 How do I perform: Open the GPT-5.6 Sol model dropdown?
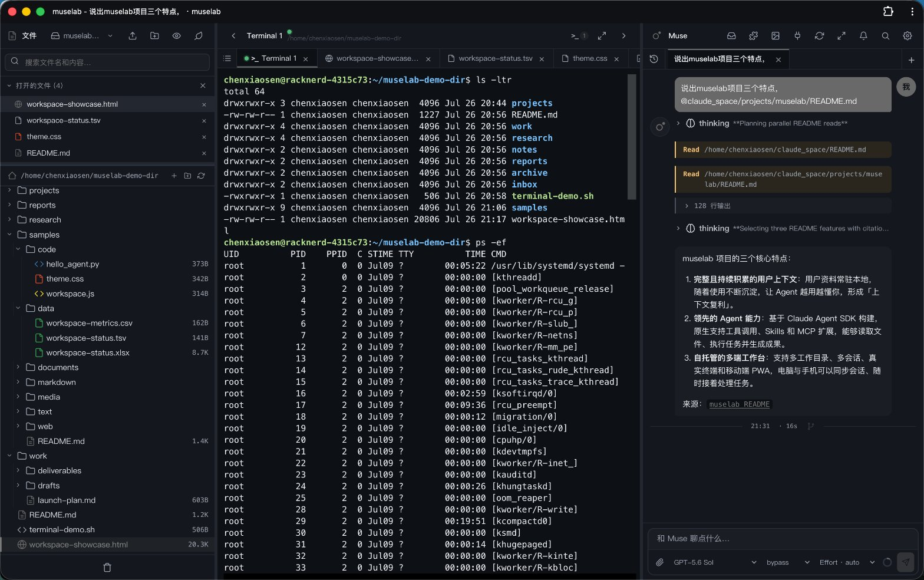(715, 562)
